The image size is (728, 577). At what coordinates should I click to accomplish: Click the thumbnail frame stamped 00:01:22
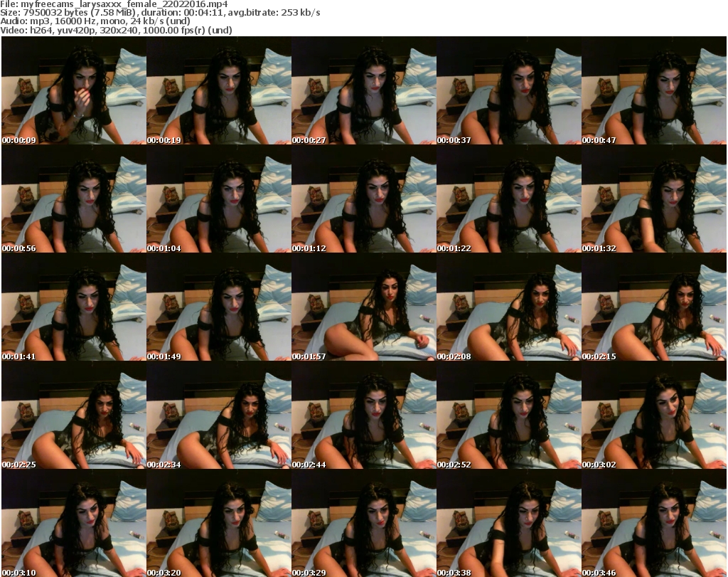pos(509,198)
